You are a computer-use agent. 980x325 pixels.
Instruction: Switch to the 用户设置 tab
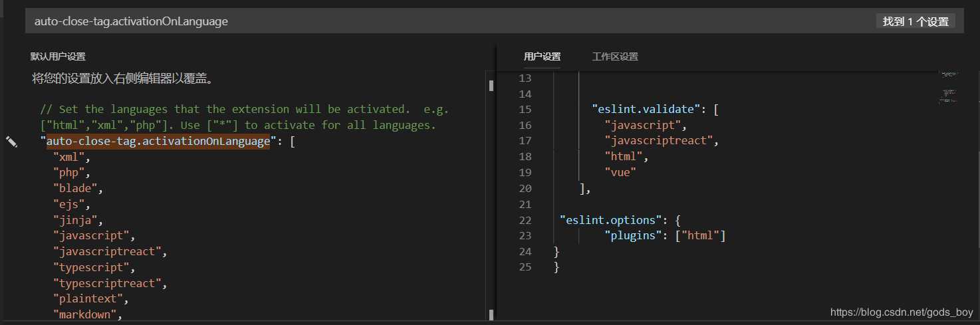[542, 56]
